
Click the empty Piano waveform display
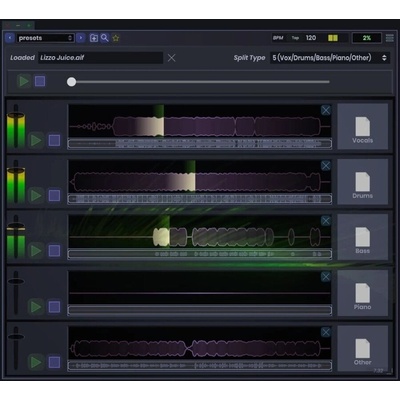[200, 287]
